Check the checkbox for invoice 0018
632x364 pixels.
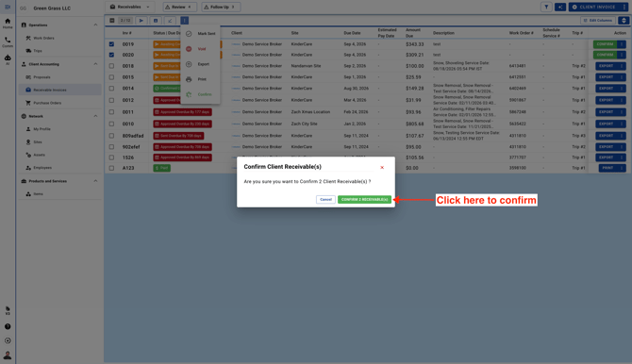coord(111,66)
